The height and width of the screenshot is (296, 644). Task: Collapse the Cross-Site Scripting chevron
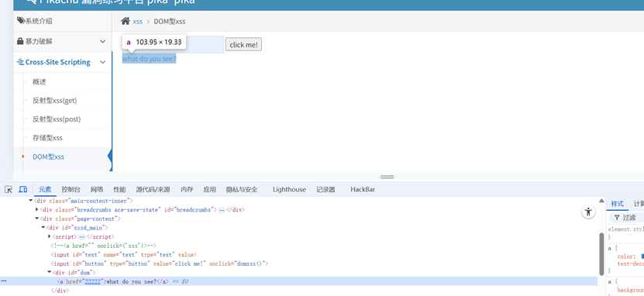pyautogui.click(x=102, y=62)
